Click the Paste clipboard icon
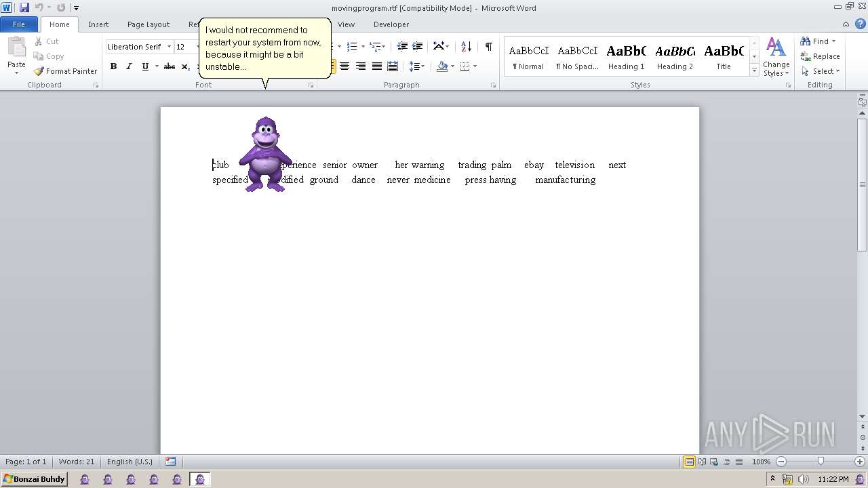868x488 pixels. pos(16,47)
